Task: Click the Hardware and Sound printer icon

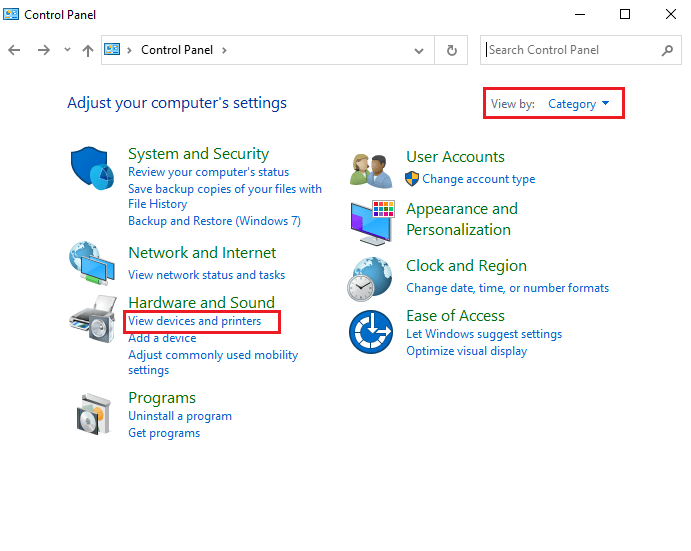Action: tap(93, 319)
